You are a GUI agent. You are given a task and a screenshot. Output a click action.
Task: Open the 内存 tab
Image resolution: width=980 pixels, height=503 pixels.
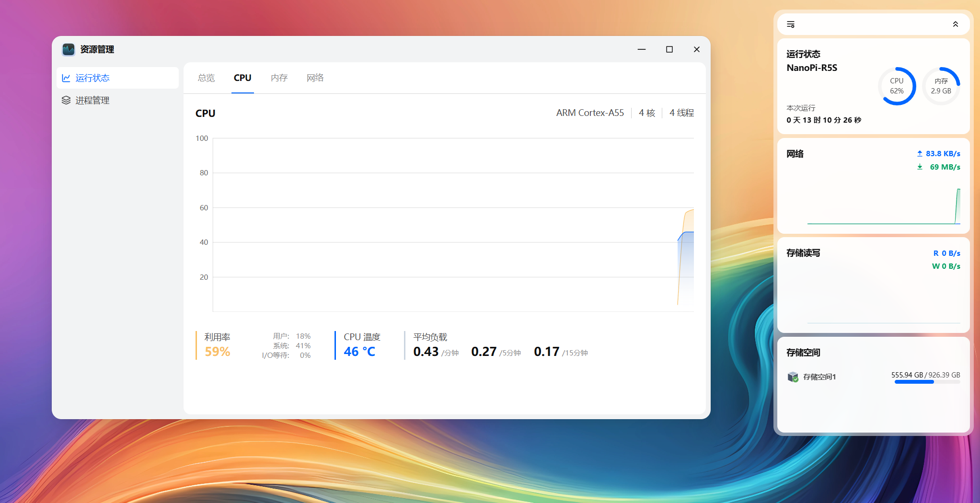pyautogui.click(x=279, y=78)
